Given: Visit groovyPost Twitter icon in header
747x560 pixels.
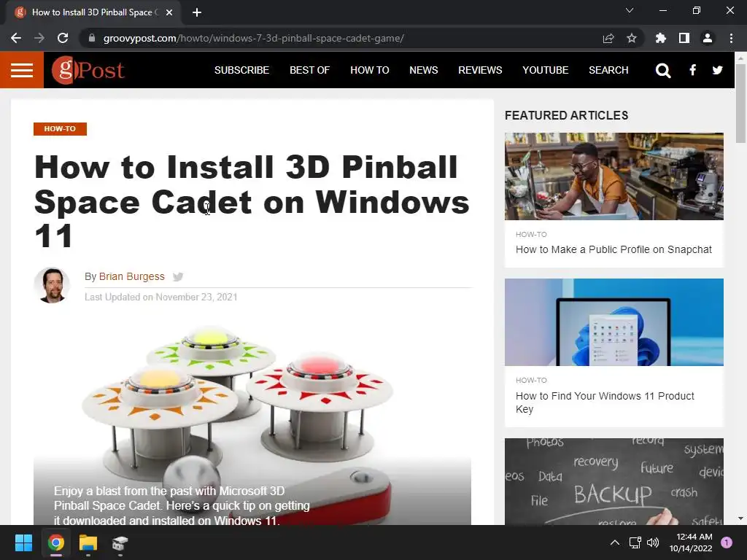Looking at the screenshot, I should pyautogui.click(x=718, y=71).
